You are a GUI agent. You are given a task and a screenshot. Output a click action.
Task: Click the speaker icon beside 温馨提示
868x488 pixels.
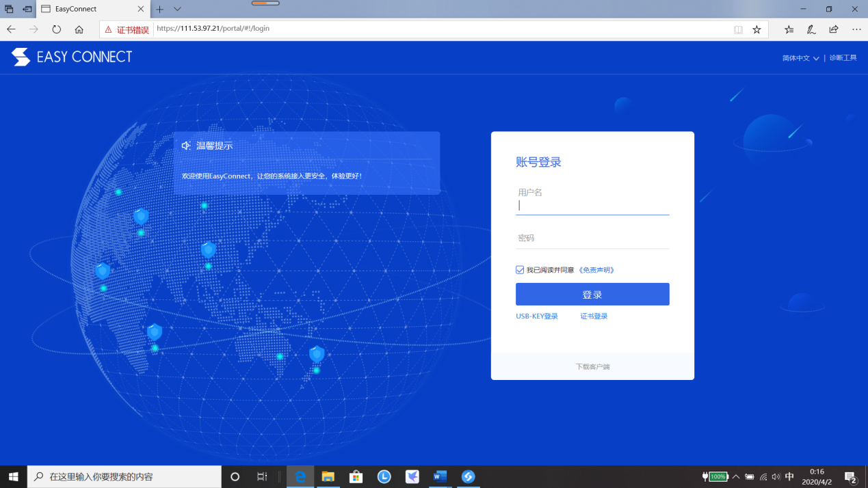[186, 146]
